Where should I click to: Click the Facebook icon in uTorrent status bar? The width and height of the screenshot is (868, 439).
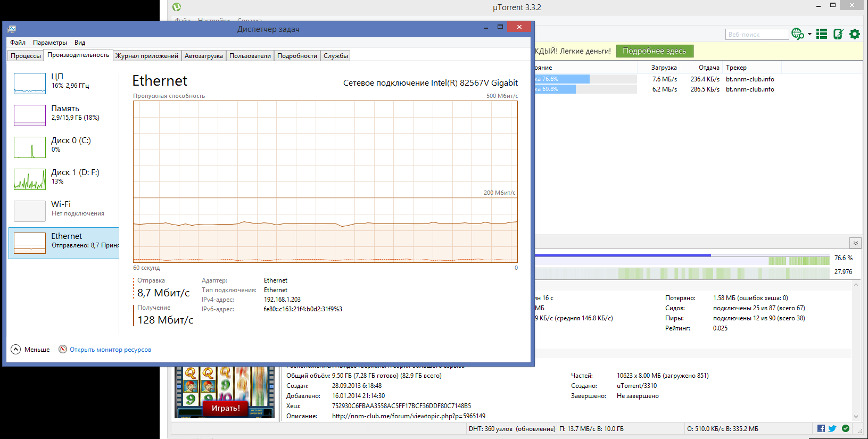[x=821, y=428]
